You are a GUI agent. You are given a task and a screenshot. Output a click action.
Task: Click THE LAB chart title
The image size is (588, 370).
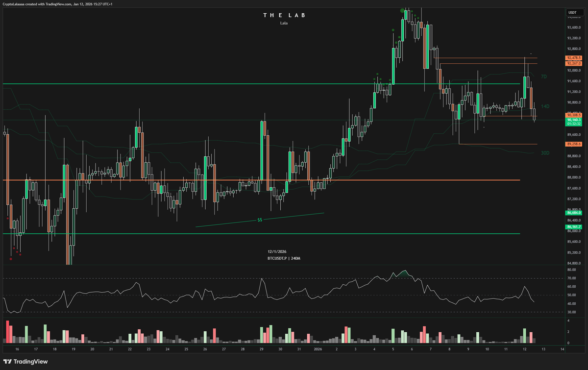(284, 16)
